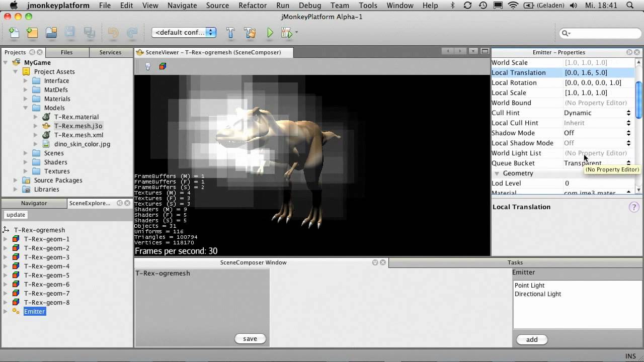Click the T-Rex-geom-1 geometry icon

16,239
